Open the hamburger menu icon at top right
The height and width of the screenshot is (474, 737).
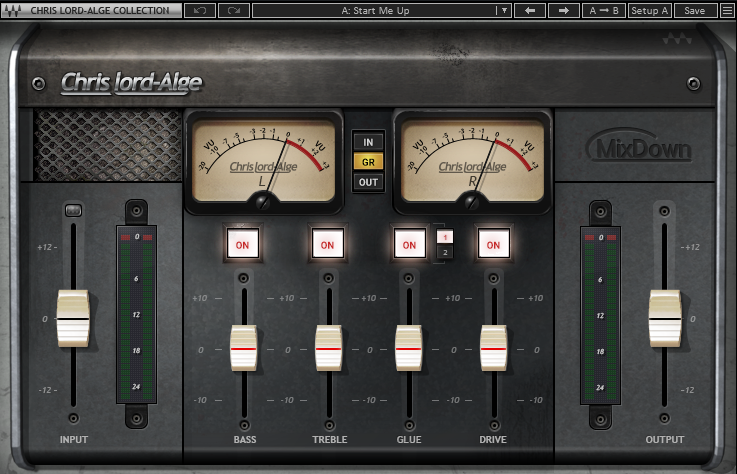point(726,11)
